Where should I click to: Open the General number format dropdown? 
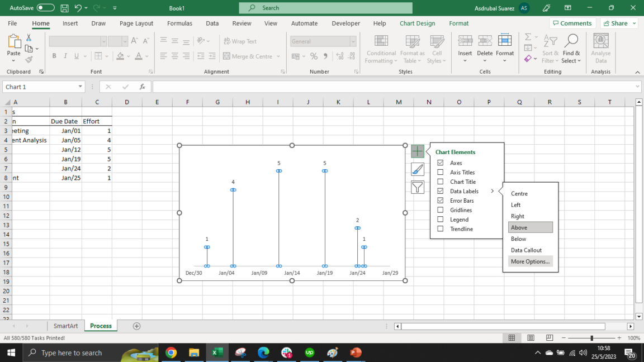click(x=353, y=41)
